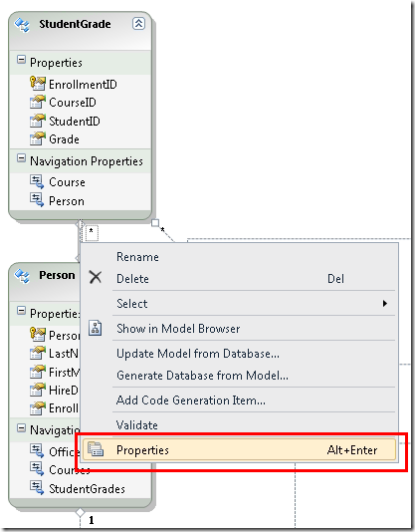415x532 pixels.
Task: Click the Grade property icon
Action: pos(37,138)
